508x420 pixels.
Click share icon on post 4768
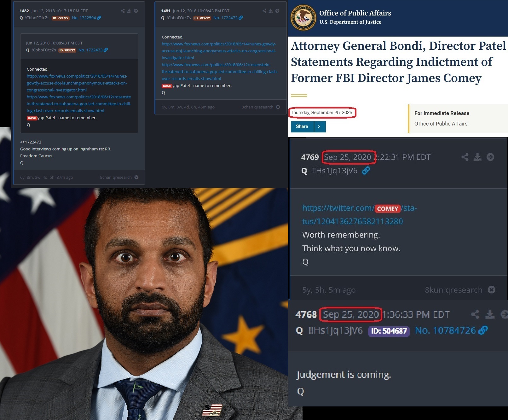[475, 314]
